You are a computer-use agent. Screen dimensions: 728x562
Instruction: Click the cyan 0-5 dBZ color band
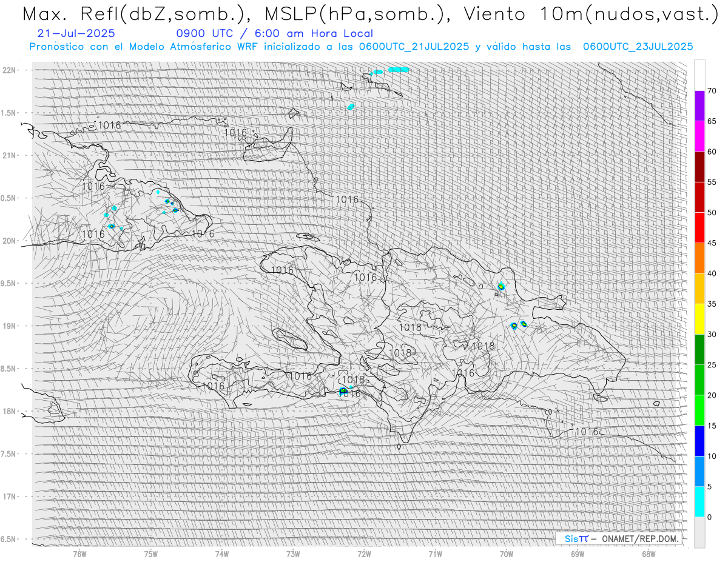[699, 502]
